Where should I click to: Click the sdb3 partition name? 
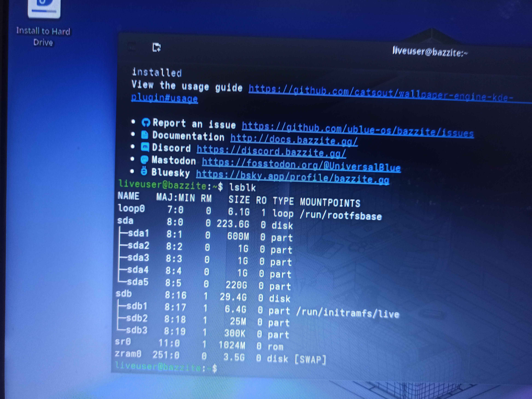(137, 330)
